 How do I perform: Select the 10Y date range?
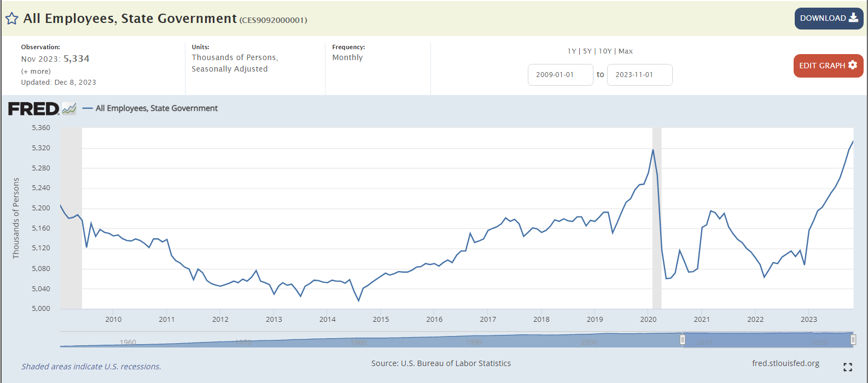(605, 51)
